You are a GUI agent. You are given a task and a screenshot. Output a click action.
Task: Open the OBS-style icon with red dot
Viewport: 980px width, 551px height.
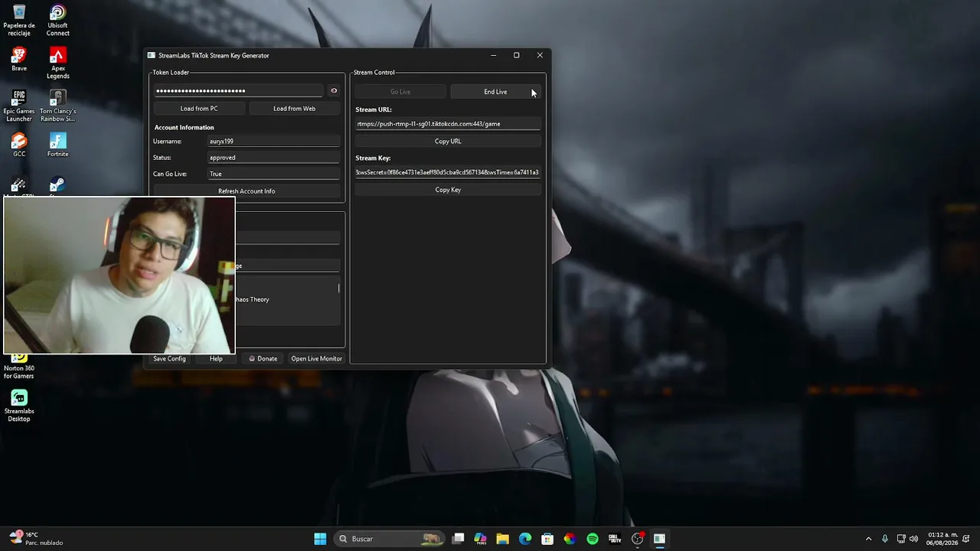(637, 539)
